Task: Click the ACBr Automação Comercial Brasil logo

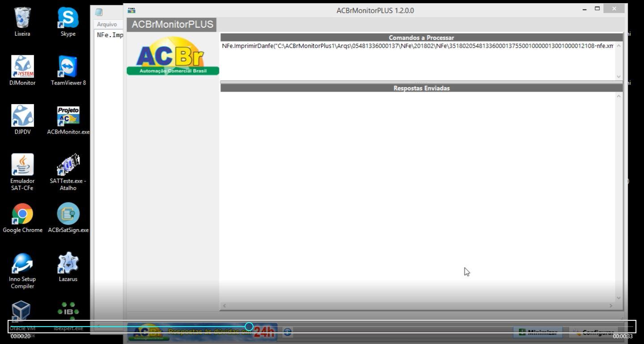Action: [x=173, y=55]
